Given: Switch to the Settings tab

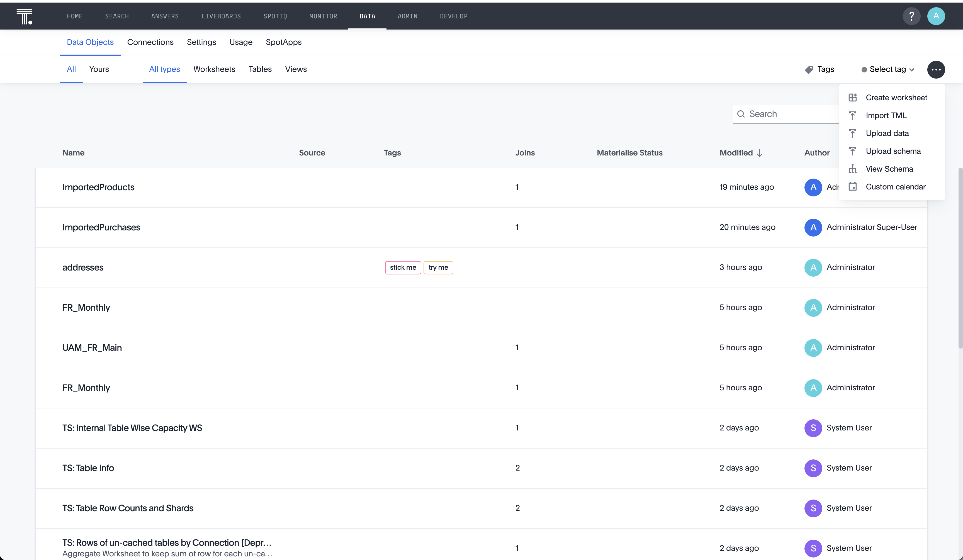Looking at the screenshot, I should 201,42.
